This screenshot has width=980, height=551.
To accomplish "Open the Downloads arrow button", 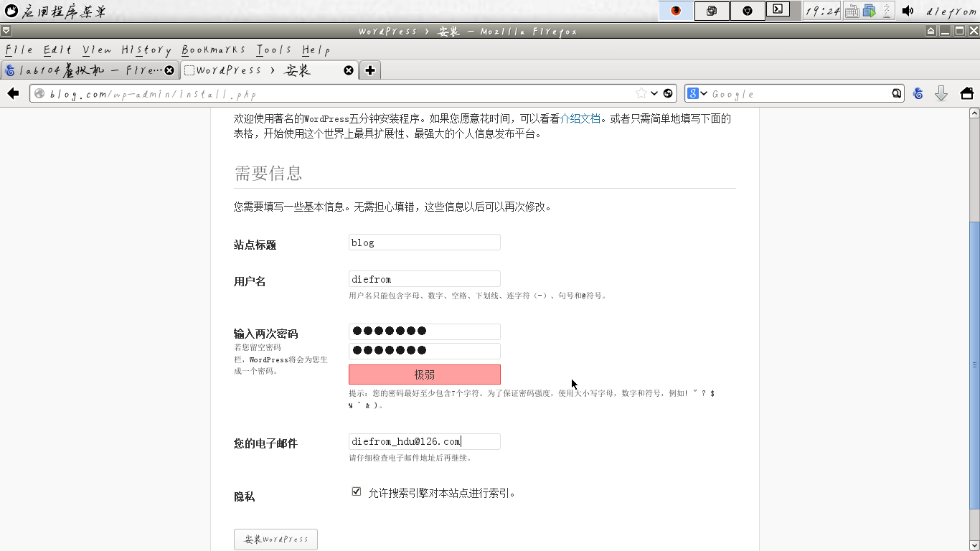I will 941,93.
